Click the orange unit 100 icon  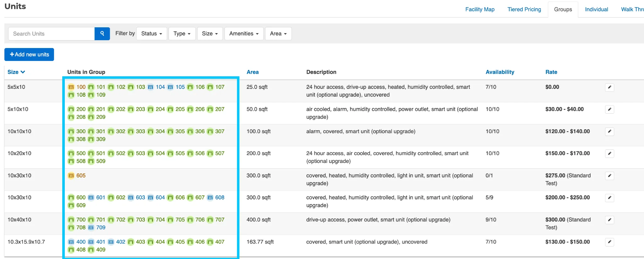point(71,87)
